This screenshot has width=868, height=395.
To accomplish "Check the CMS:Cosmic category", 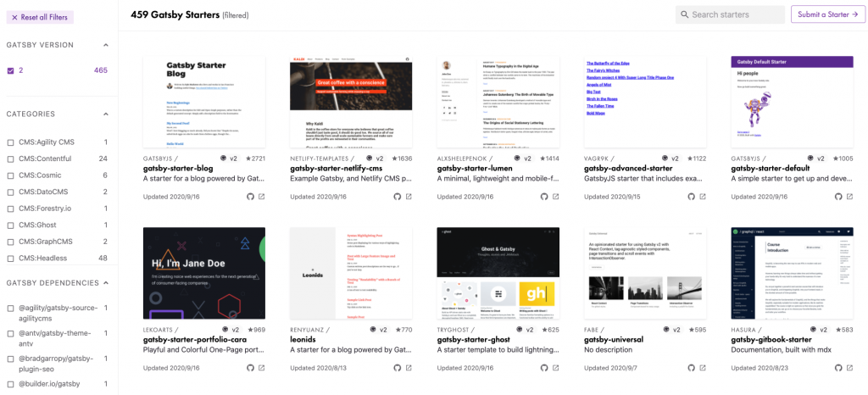I will tap(10, 175).
